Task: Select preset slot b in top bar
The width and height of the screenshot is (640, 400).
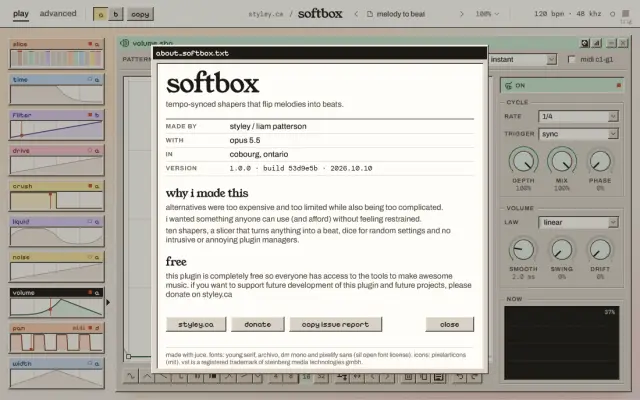Action: [x=116, y=14]
